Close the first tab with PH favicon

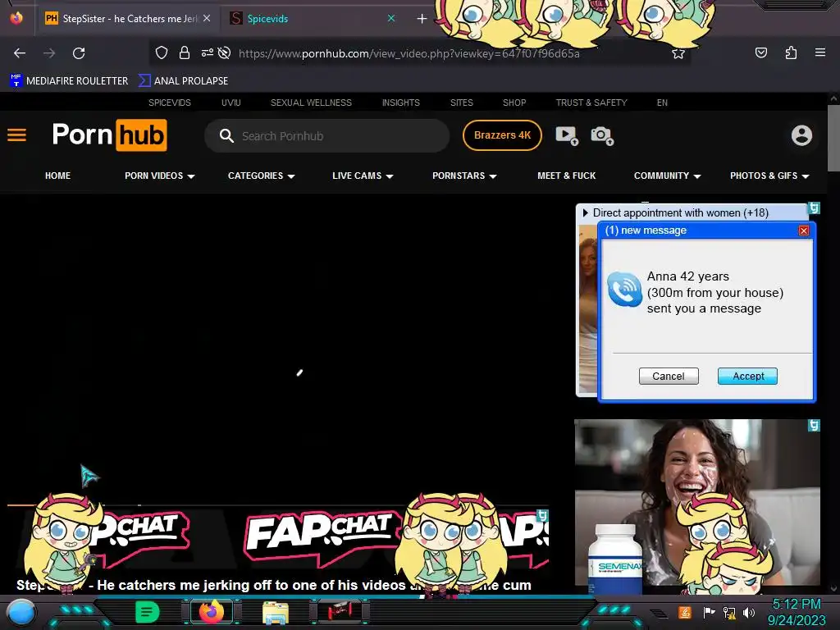pos(207,18)
